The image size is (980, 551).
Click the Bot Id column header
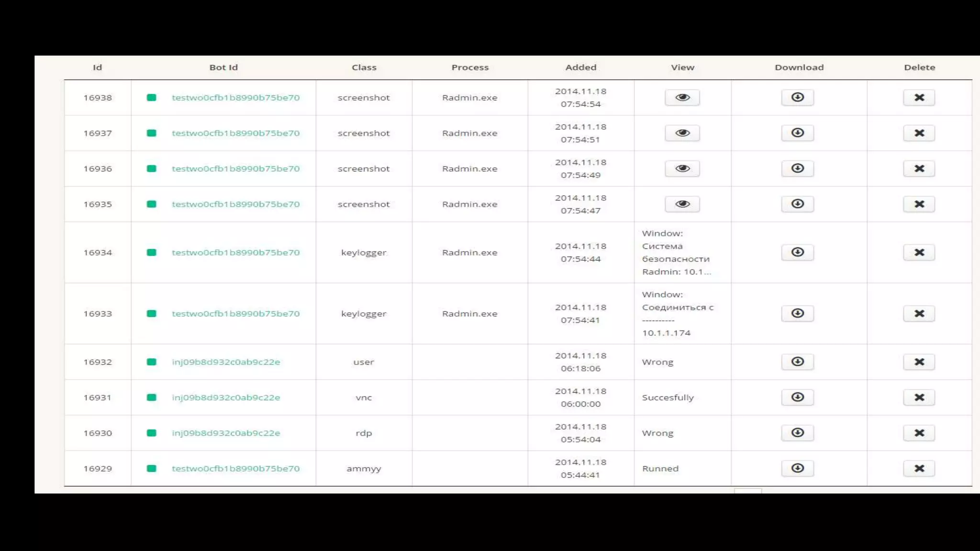tap(223, 67)
